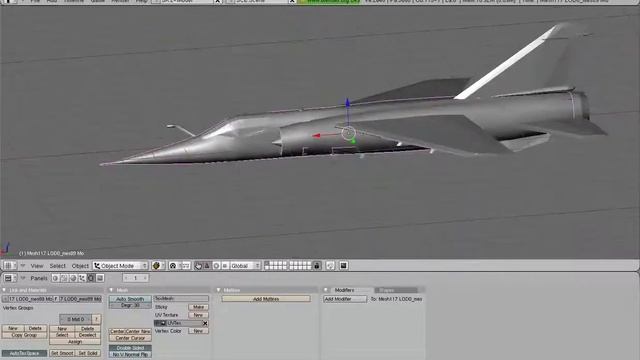Collapse the 3D view header menus
The image size is (640, 360).
(23, 266)
